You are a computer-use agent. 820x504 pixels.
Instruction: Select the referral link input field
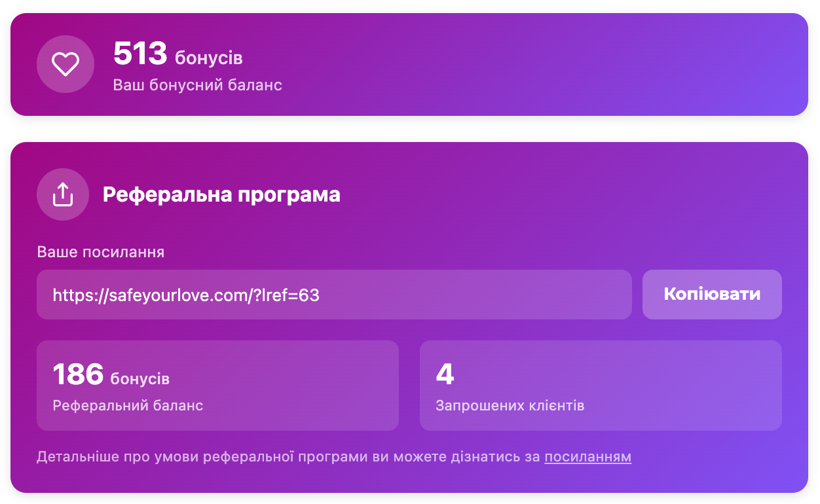(334, 295)
